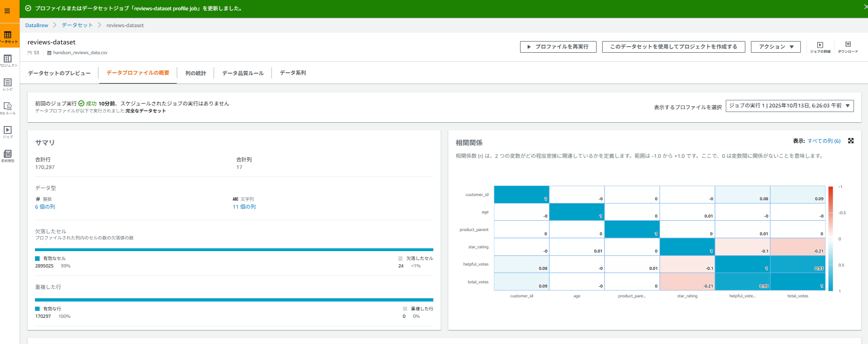The width and height of the screenshot is (868, 344).
Task: Switch to 列の統計 tab
Action: pyautogui.click(x=195, y=73)
